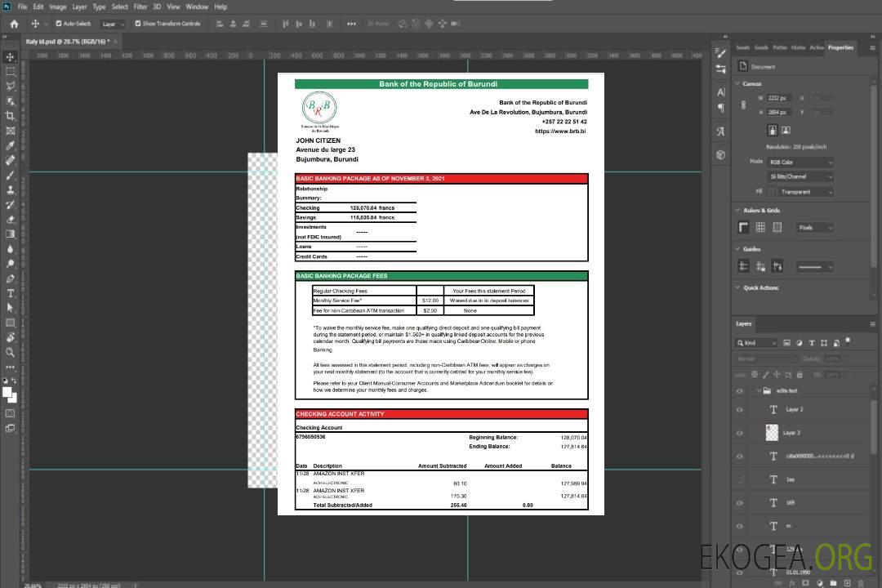Viewport: 882px width, 588px height.
Task: Hide the Layer 3 layer
Action: pos(740,433)
